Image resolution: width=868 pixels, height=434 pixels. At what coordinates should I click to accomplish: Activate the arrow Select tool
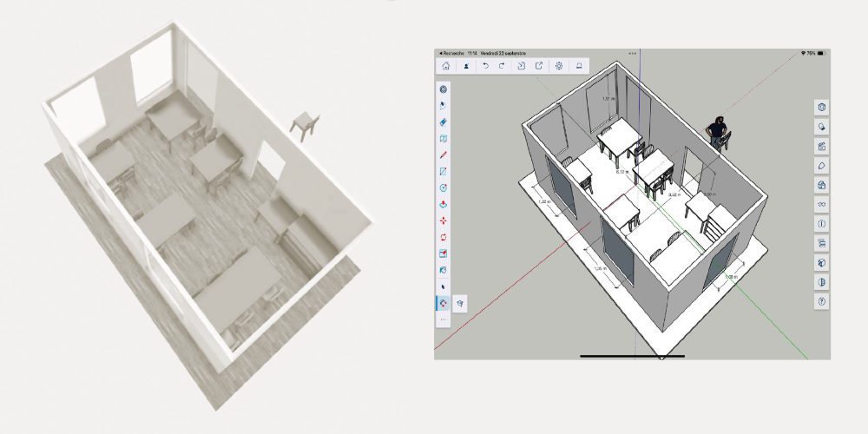[444, 286]
